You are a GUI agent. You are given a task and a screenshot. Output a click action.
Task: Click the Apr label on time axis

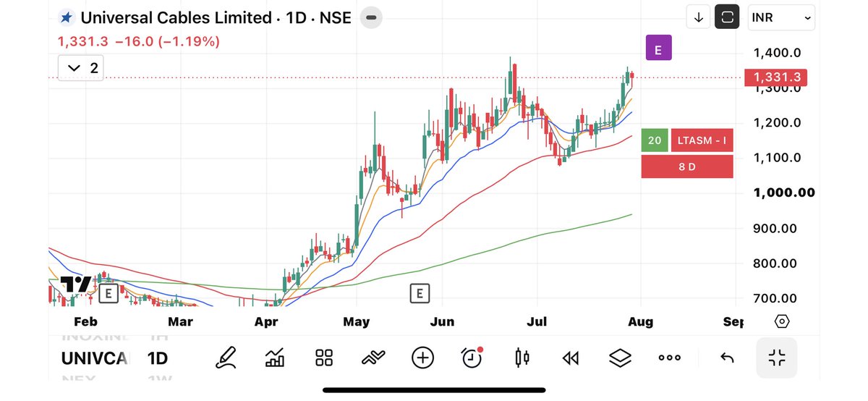(267, 321)
